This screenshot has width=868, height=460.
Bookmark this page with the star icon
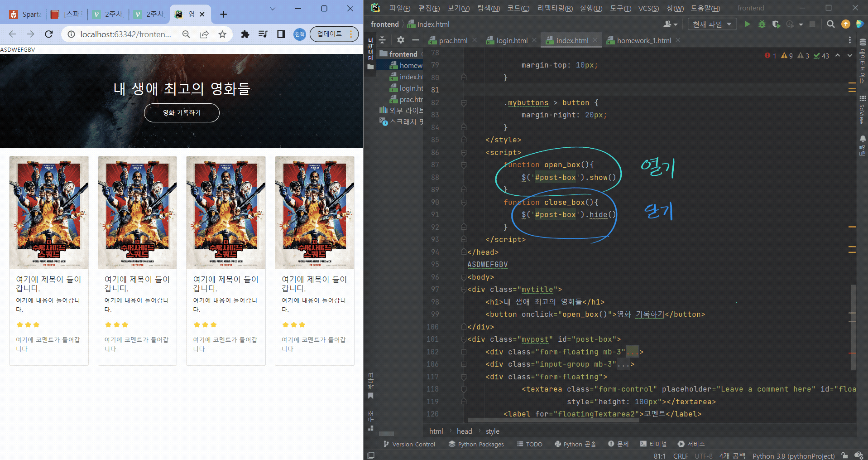click(222, 34)
